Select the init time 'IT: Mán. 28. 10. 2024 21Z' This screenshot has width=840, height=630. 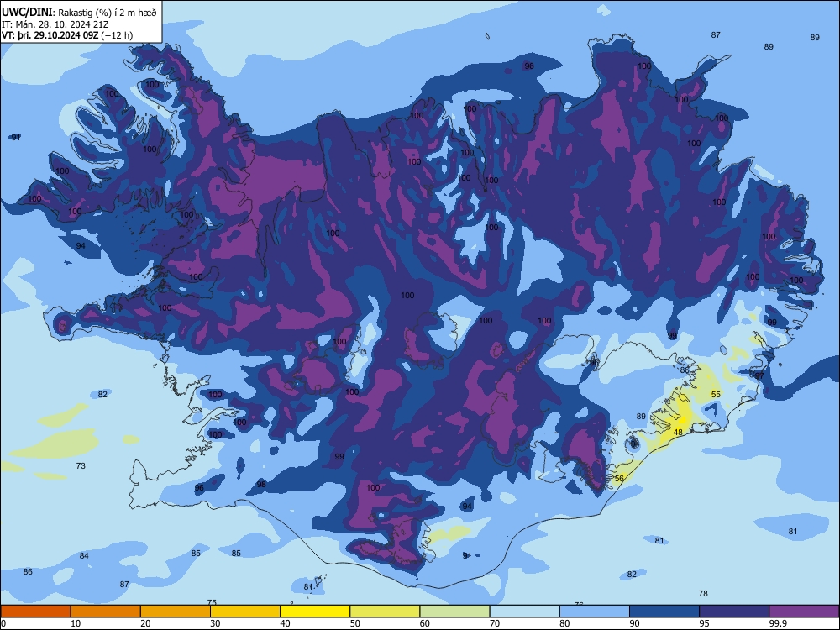pos(55,24)
